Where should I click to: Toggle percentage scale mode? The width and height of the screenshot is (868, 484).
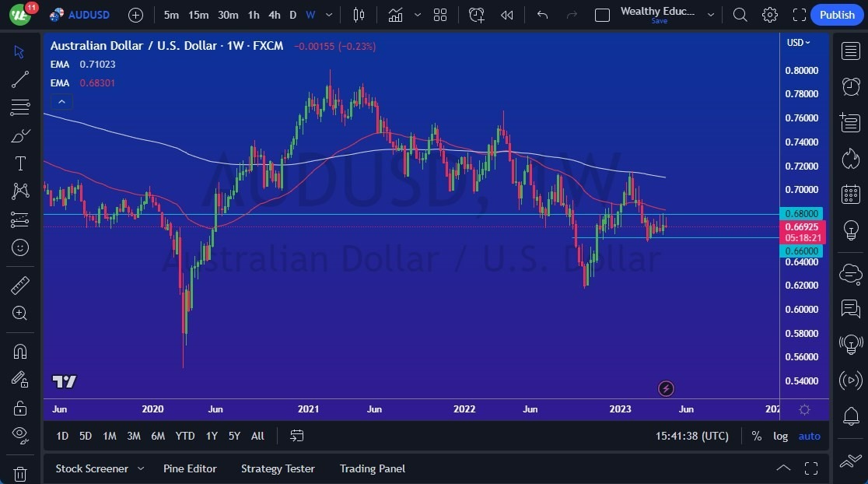[x=755, y=436]
